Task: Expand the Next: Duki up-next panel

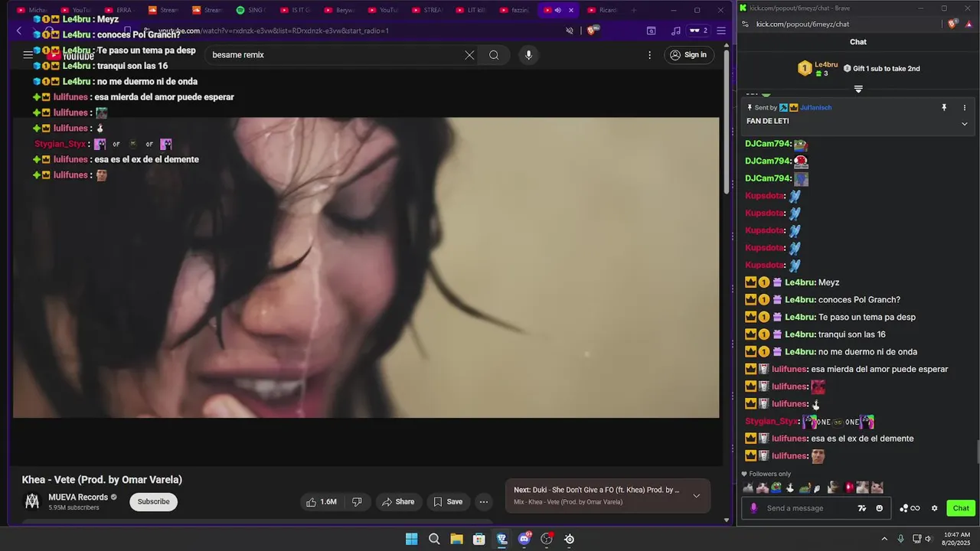Action: [696, 496]
